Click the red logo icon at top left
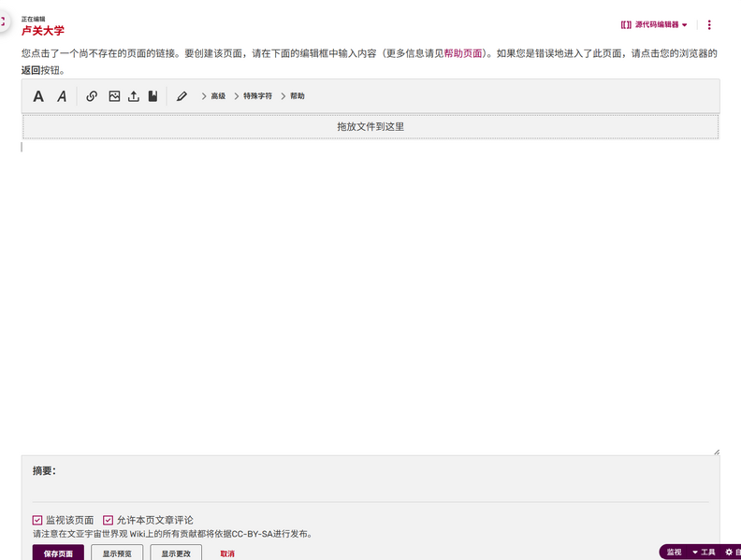The width and height of the screenshot is (741, 560). 3,22
